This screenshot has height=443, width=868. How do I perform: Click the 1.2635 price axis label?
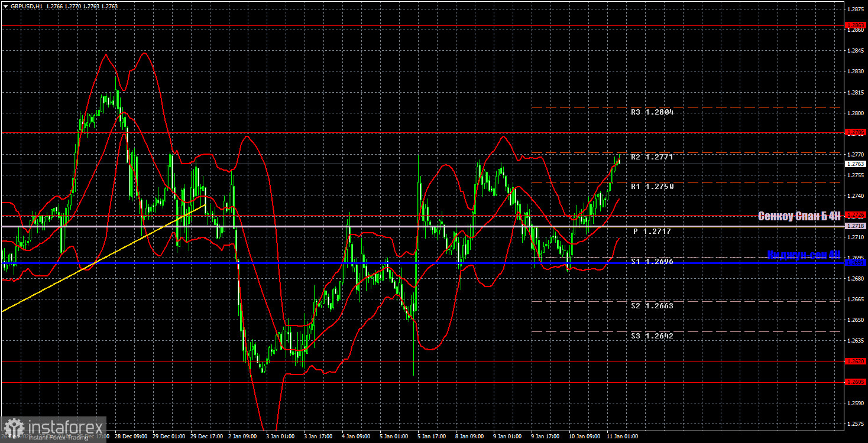tap(856, 341)
